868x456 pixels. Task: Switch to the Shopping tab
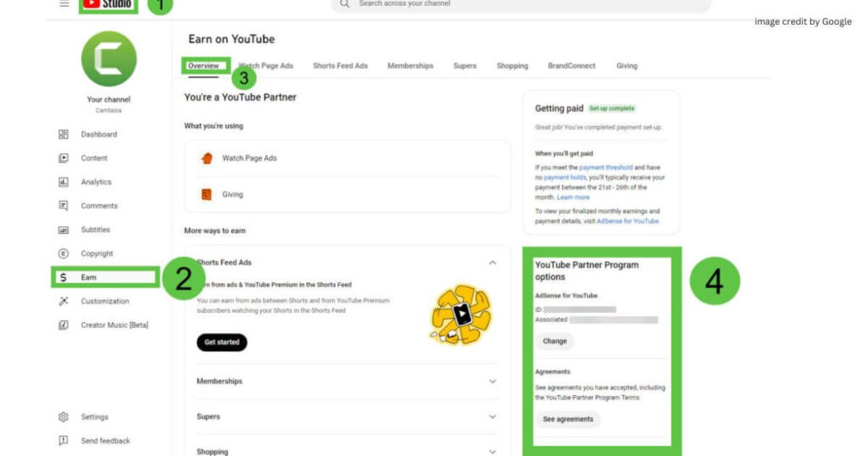coord(512,65)
